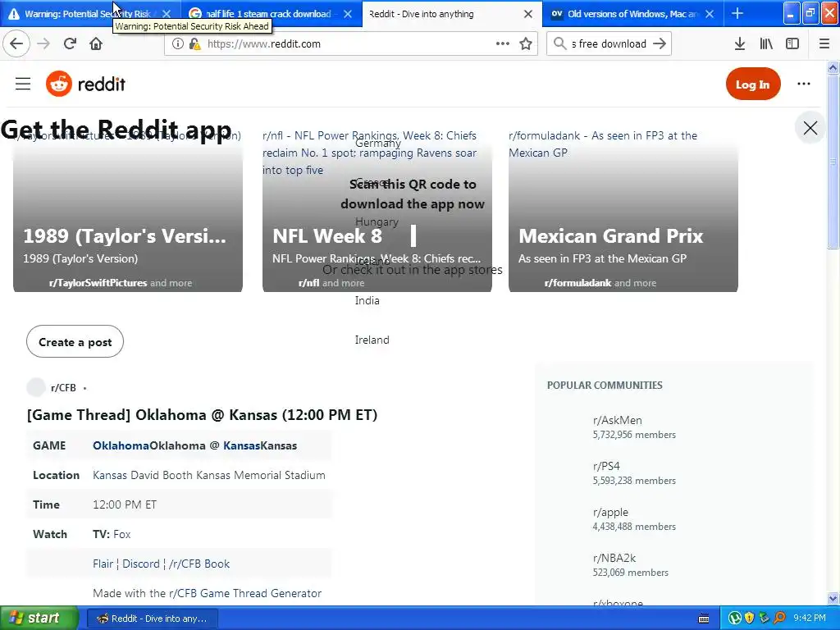Click in the free download search field

pyautogui.click(x=609, y=44)
